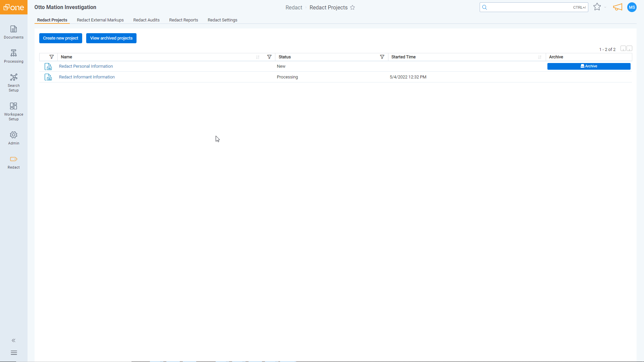
Task: Open the filter icon on the Status column
Action: 382,57
